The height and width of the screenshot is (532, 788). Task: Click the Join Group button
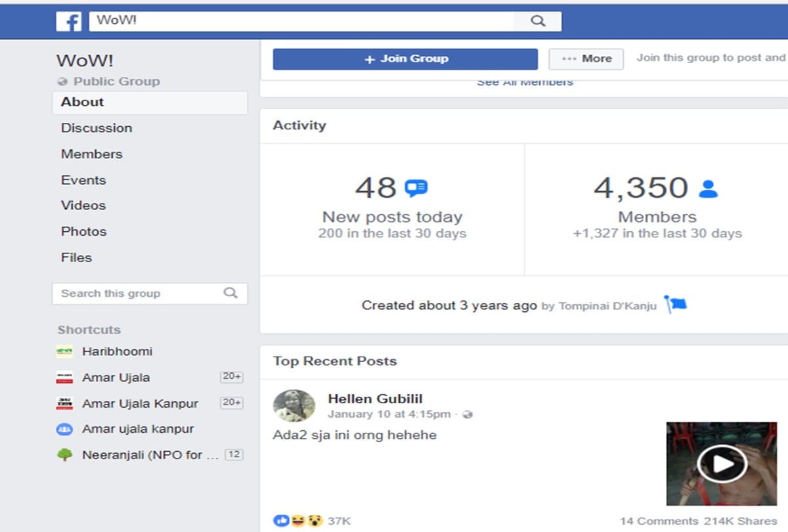(x=405, y=59)
